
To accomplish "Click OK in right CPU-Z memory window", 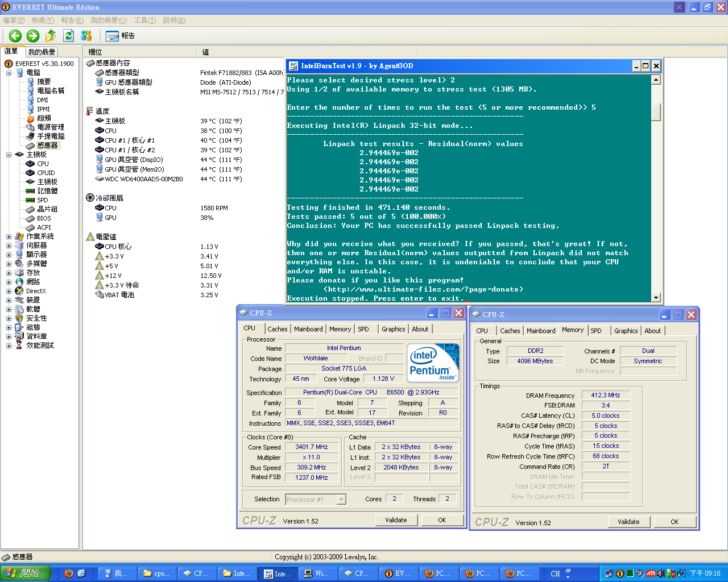I will pos(675,522).
